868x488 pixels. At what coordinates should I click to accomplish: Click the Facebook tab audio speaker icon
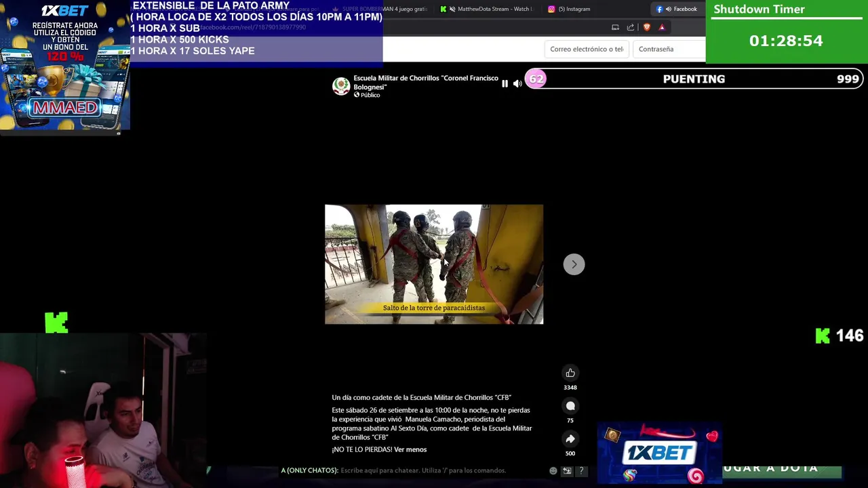pyautogui.click(x=669, y=9)
